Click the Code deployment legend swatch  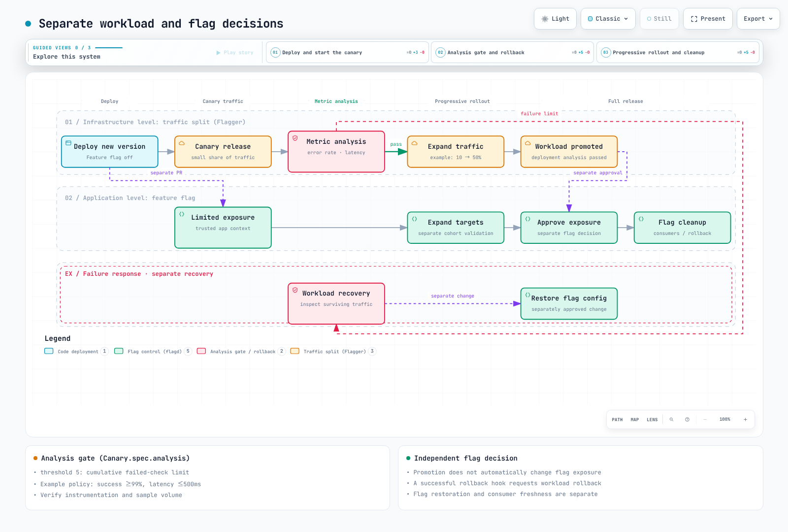[49, 351]
